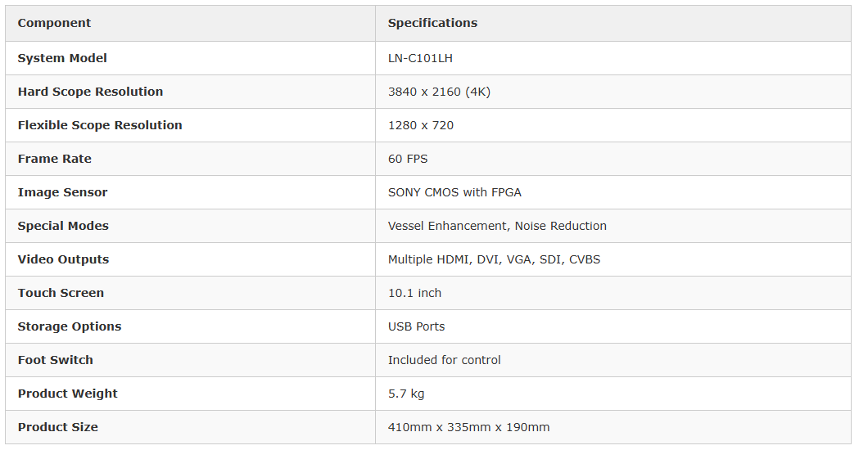The height and width of the screenshot is (450, 868).
Task: Click the USB Ports storage value
Action: (416, 326)
